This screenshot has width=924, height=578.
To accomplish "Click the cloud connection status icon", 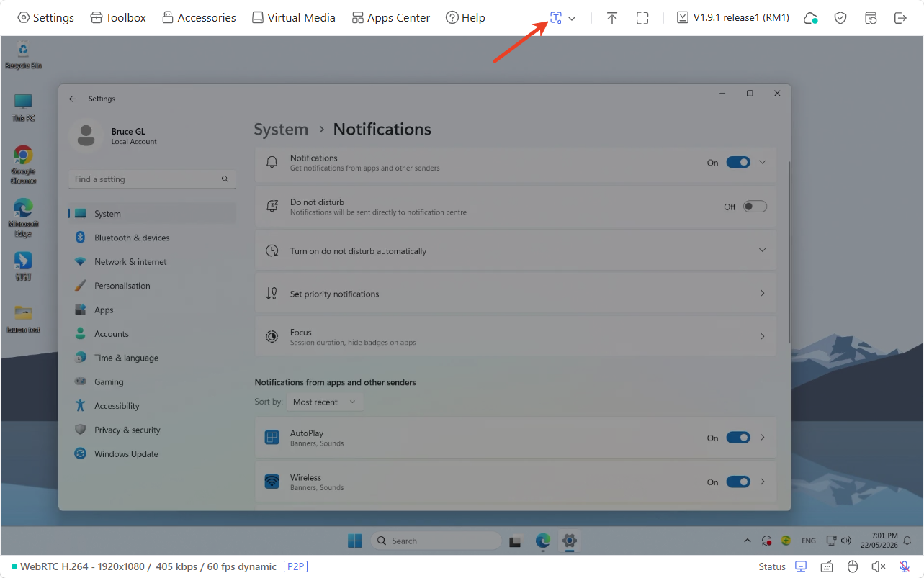I will (810, 18).
